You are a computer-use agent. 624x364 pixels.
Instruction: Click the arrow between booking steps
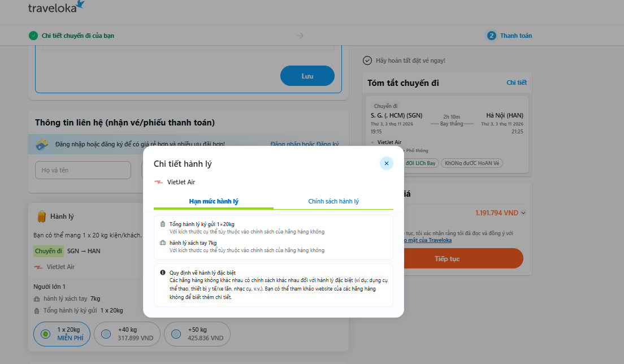click(300, 36)
